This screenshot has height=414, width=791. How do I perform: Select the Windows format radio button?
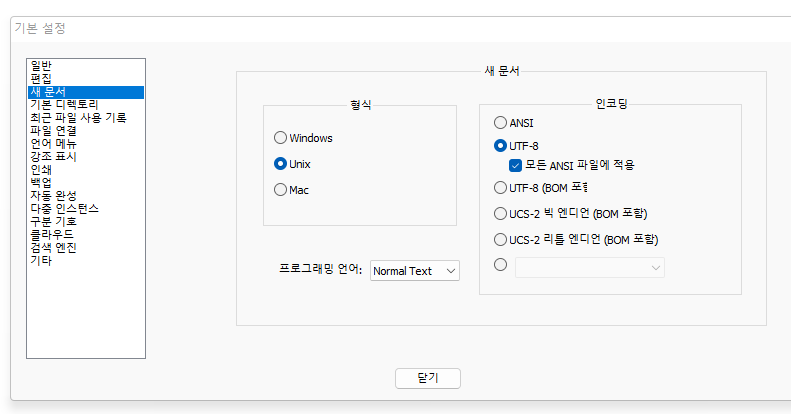pyautogui.click(x=281, y=138)
